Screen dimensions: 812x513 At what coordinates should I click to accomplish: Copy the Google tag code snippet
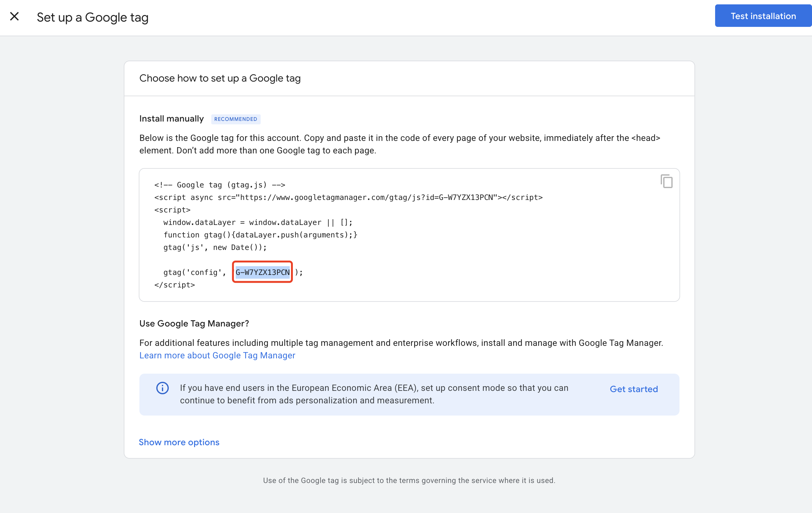[666, 181]
